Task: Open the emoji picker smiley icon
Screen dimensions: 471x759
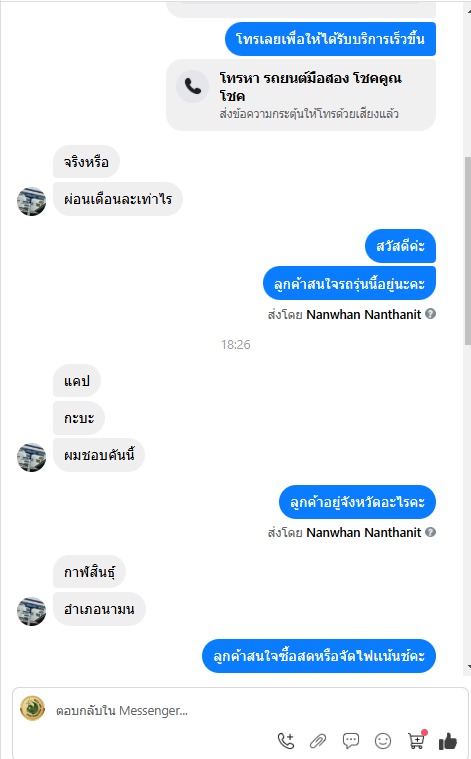Action: (383, 741)
